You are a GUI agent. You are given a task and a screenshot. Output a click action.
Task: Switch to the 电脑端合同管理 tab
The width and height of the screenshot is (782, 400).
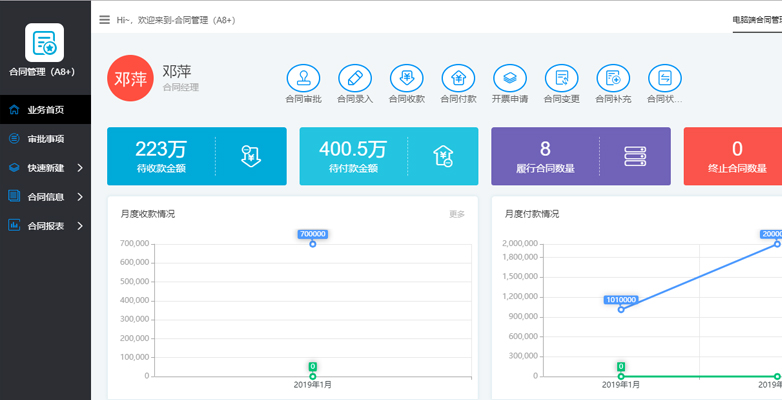[756, 19]
